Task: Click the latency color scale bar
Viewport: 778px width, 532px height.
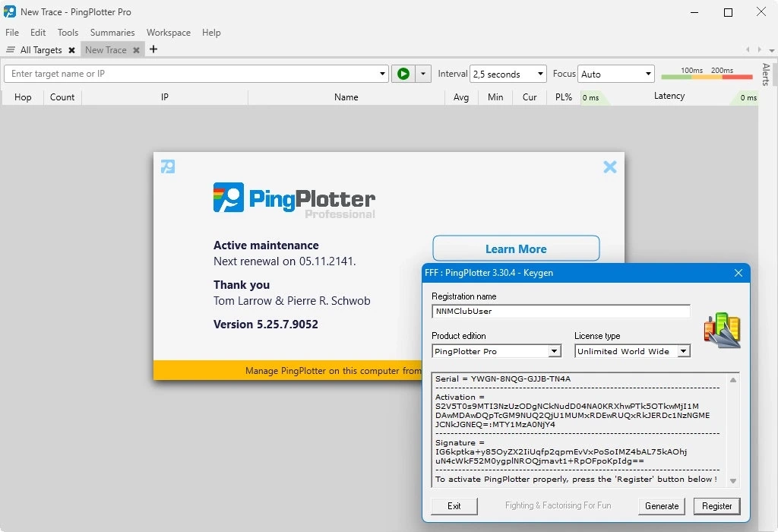Action: (707, 77)
